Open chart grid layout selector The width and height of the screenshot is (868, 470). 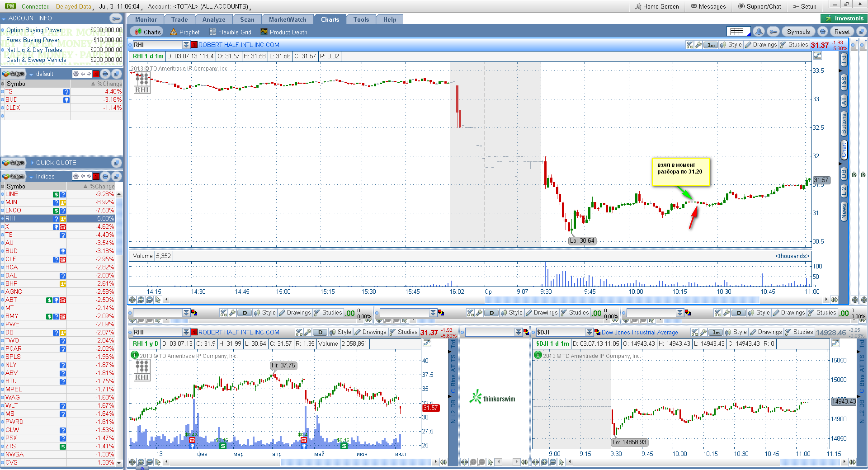coord(738,32)
